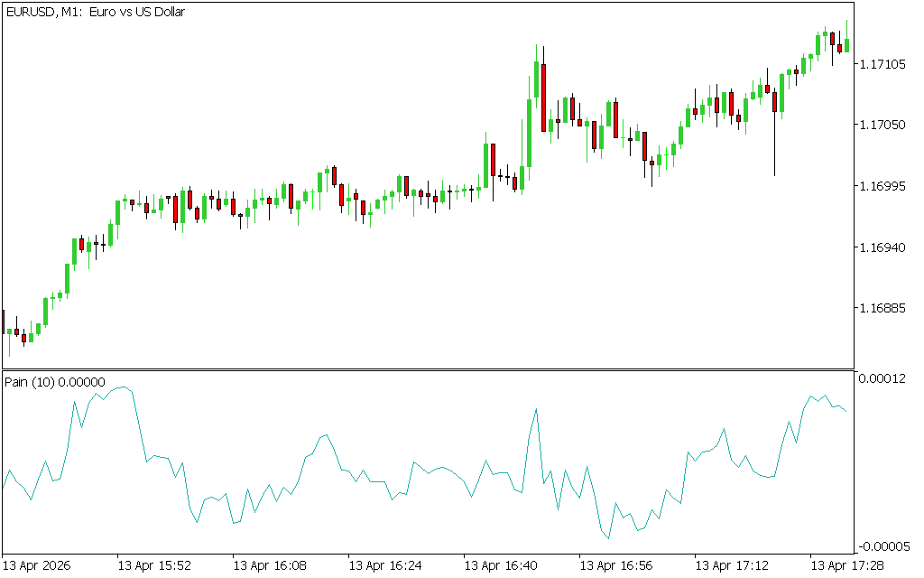Select the last green candle on the chart

pos(846,44)
